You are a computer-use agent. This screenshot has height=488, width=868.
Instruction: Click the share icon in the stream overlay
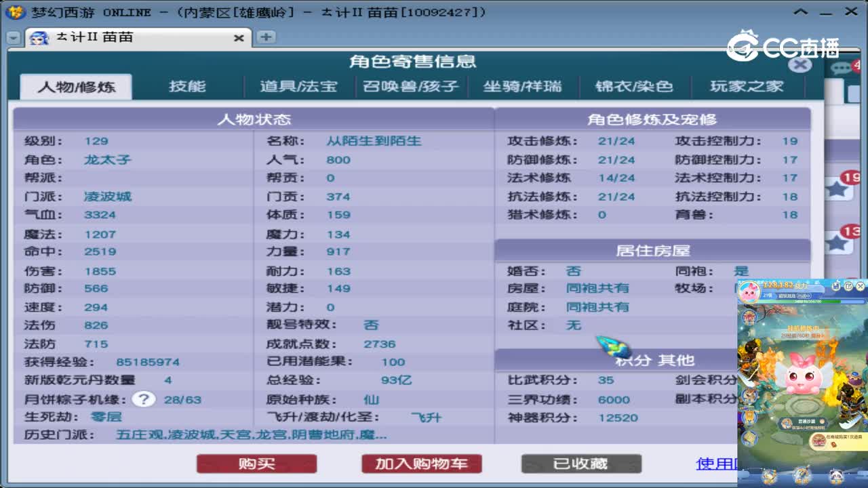(x=848, y=285)
